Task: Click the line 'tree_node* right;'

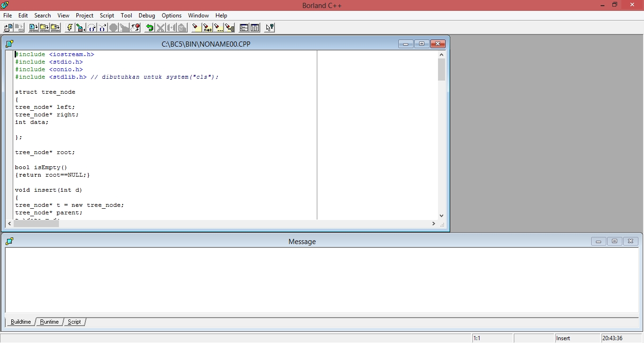Action: coord(47,114)
